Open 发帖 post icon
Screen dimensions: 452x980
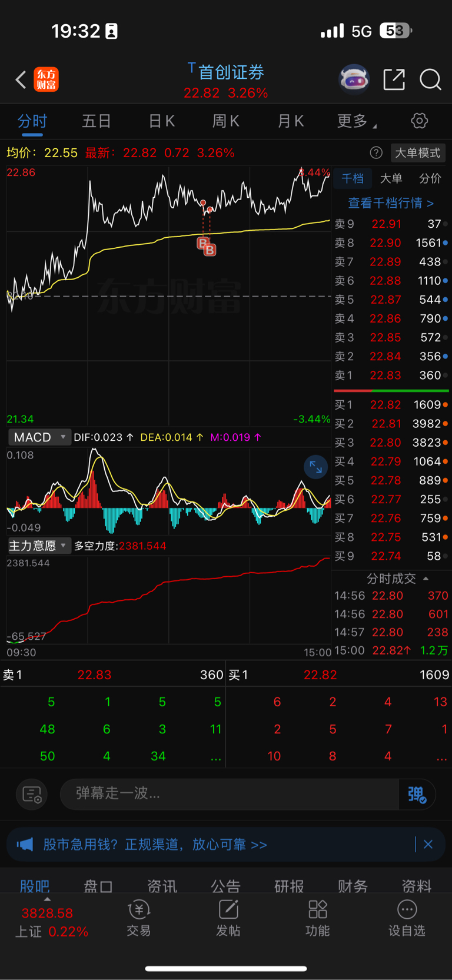[x=228, y=918]
